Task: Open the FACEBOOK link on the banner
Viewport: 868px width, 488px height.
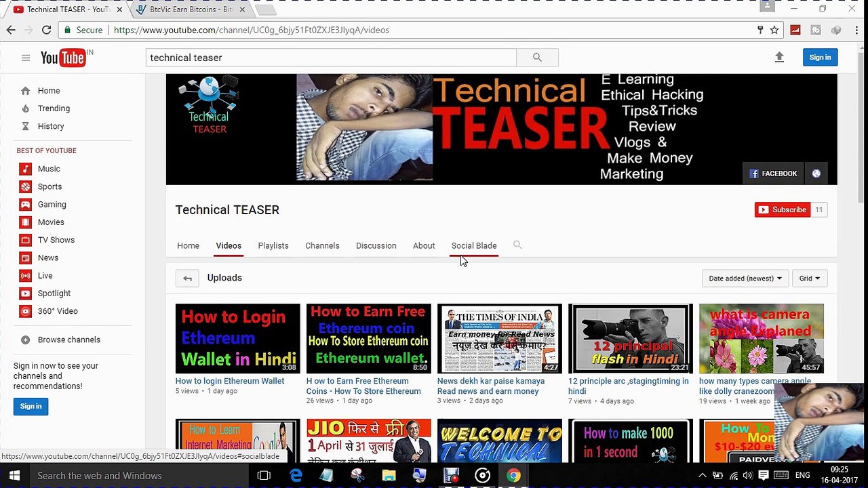Action: pos(773,174)
